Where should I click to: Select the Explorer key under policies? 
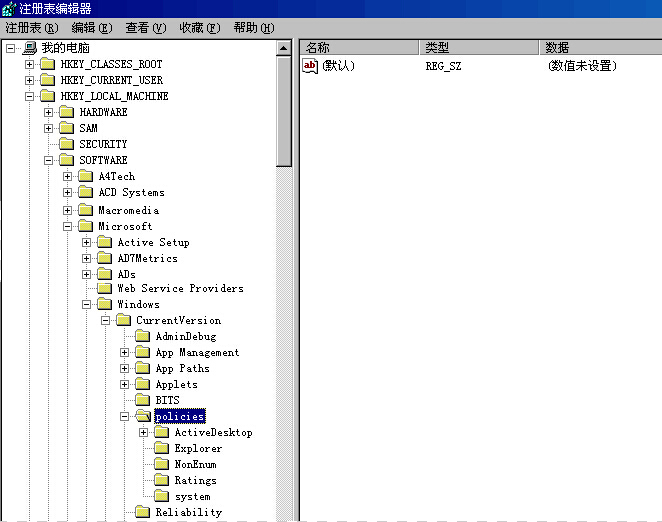pos(198,448)
